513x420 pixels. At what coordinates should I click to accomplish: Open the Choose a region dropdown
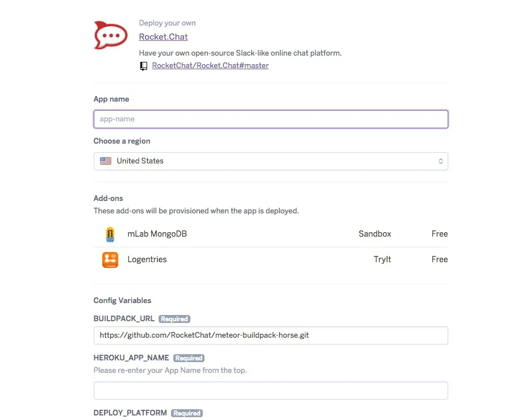coord(271,161)
